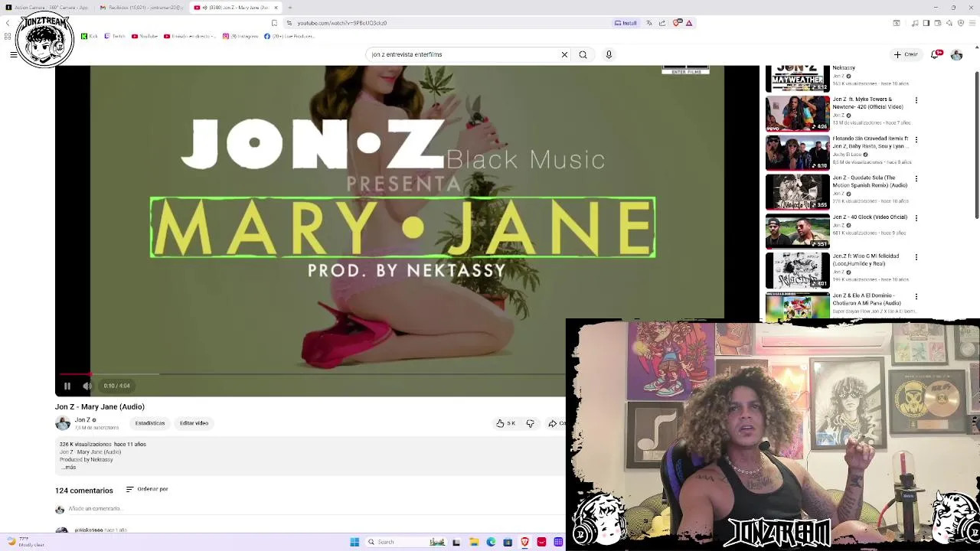Open the tab search grid icon
This screenshot has height=551, width=980.
tap(8, 36)
